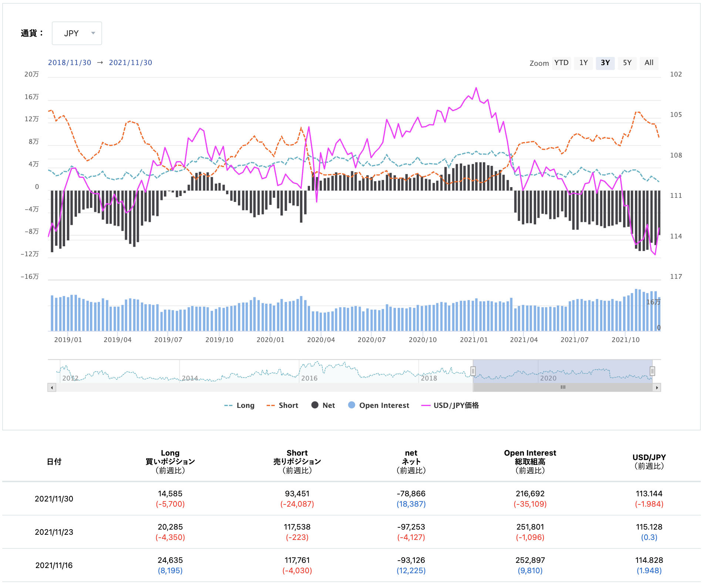Click the Long value 24,635
Viewport: 703px width, 588px height.
(x=170, y=560)
